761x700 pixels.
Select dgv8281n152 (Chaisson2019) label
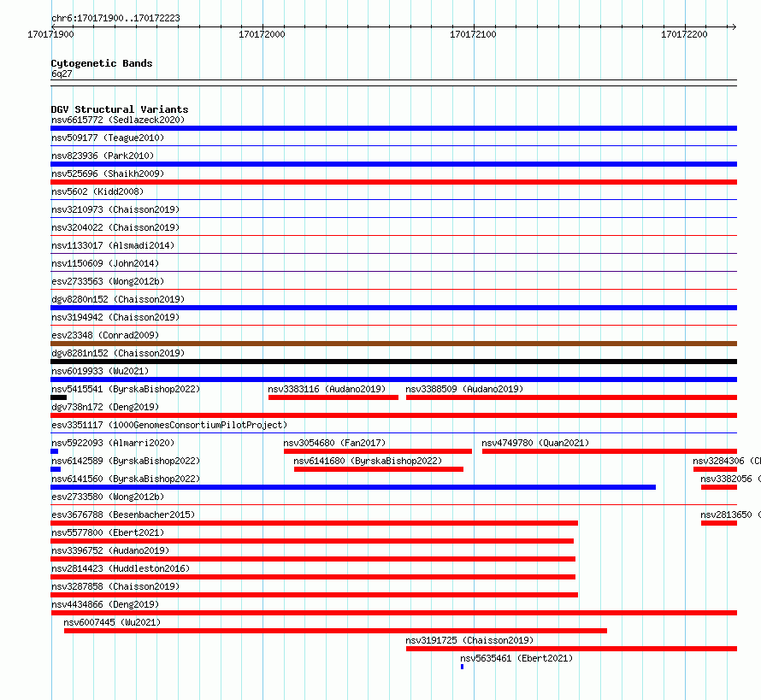(x=118, y=353)
